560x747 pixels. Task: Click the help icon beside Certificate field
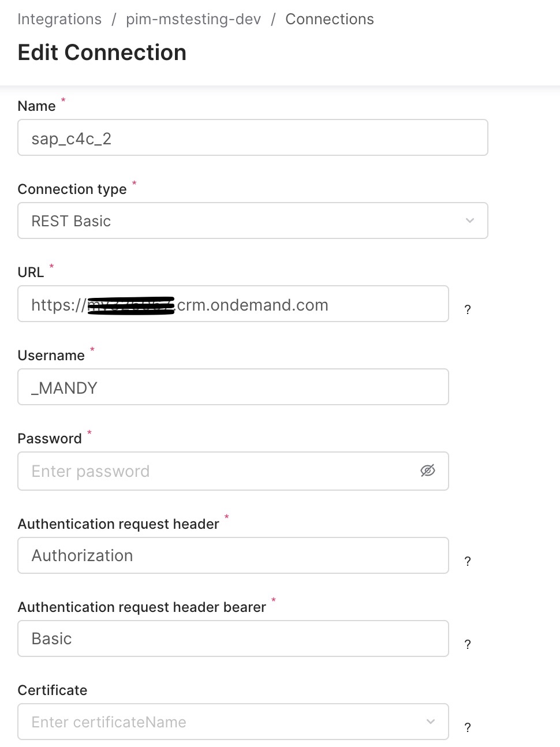click(467, 728)
